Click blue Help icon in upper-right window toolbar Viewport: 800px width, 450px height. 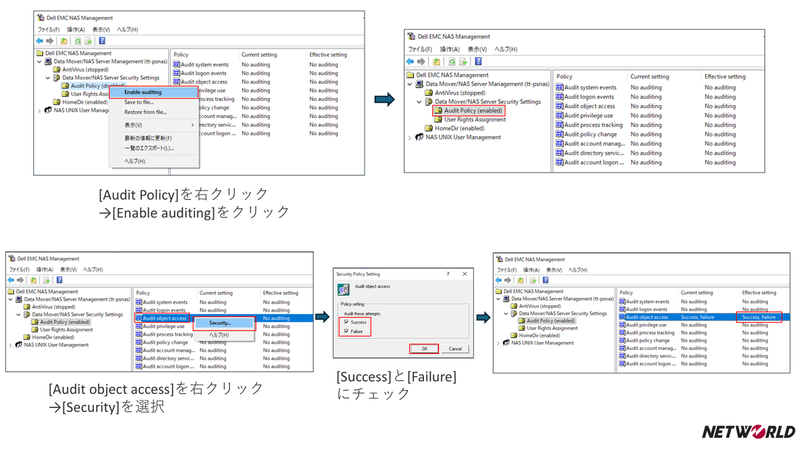tap(478, 61)
